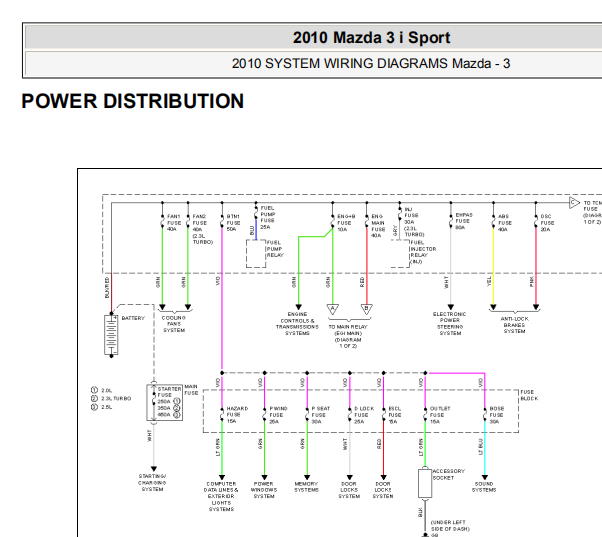The height and width of the screenshot is (537, 602).
Task: Select the FAN2 FUSE 2.3L TURBO label
Action: 202,229
